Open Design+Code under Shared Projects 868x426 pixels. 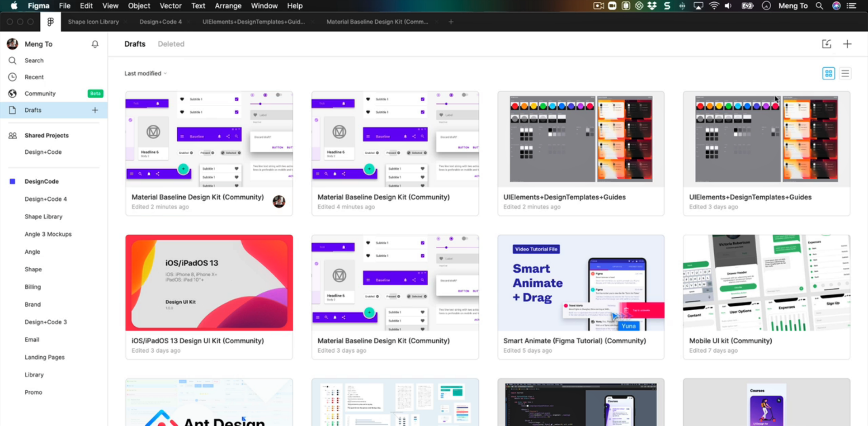[x=43, y=152]
